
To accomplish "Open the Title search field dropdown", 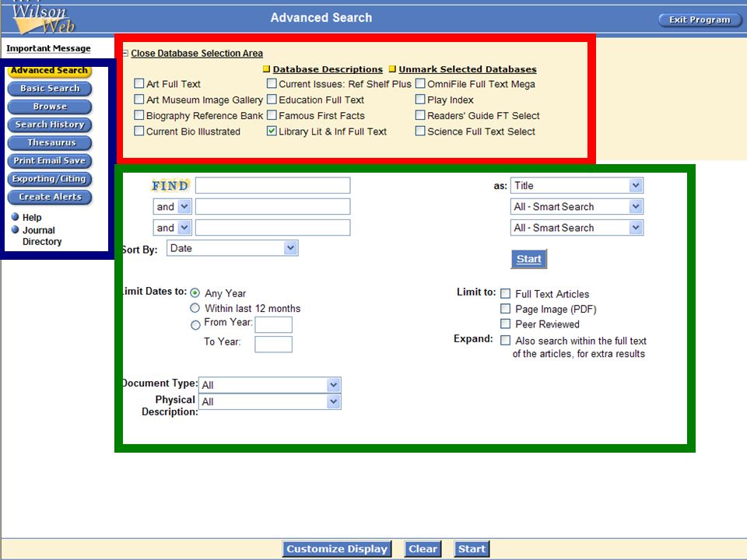I will 577,186.
